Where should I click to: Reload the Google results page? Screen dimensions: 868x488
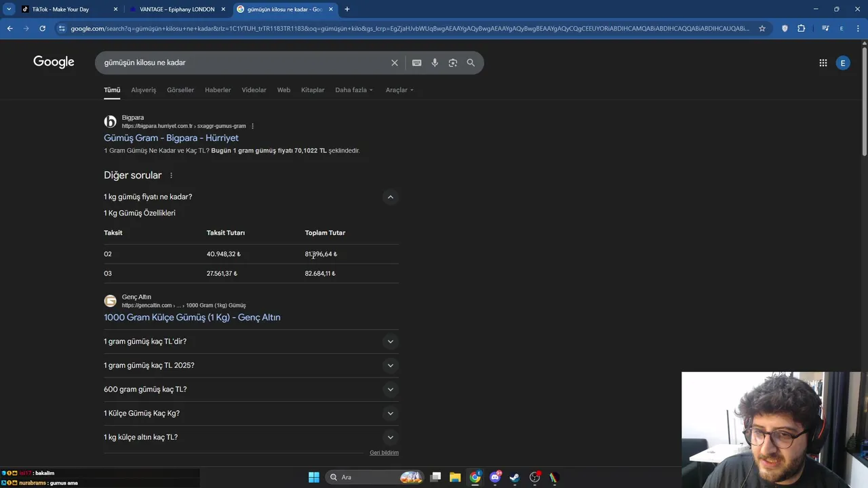42,28
